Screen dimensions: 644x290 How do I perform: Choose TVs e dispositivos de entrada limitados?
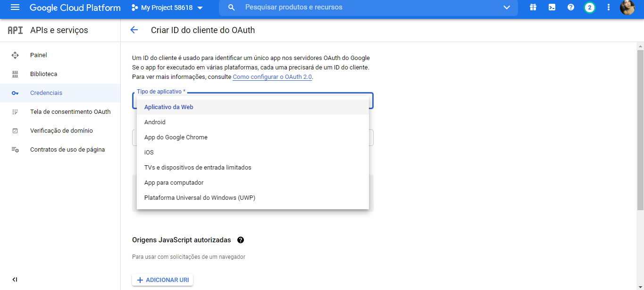[253, 168]
